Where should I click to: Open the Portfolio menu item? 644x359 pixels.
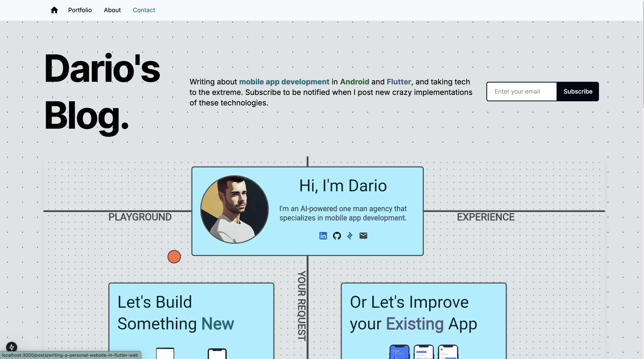pyautogui.click(x=80, y=10)
